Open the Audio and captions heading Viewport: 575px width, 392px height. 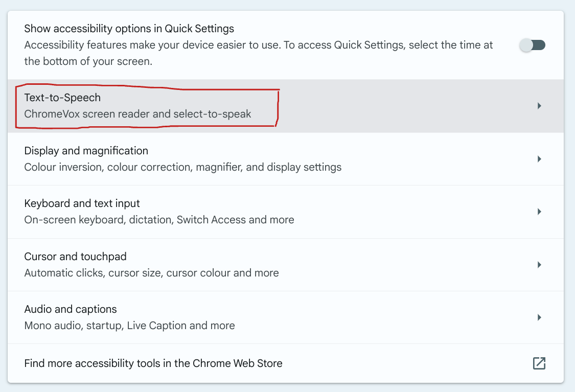click(71, 309)
